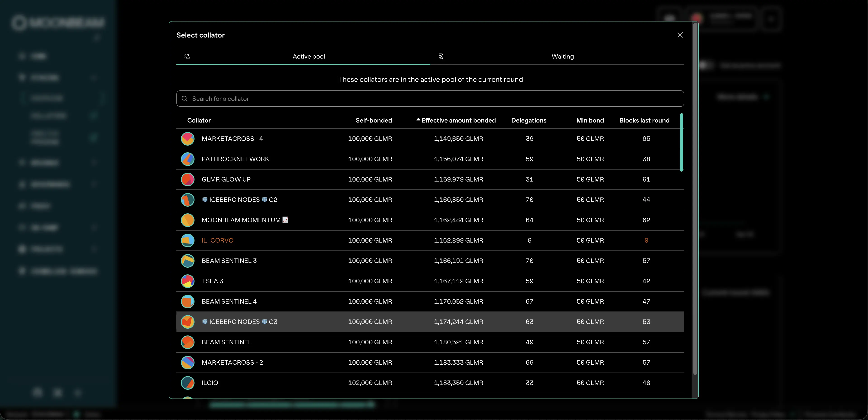The width and height of the screenshot is (868, 420).
Task: Sort by Effective amount bonded column
Action: (458, 120)
